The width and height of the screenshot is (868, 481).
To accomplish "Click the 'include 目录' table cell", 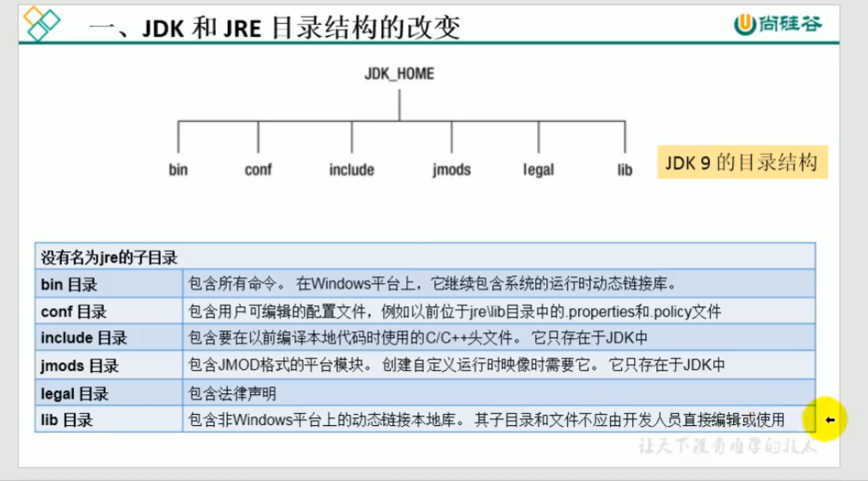I will [108, 338].
